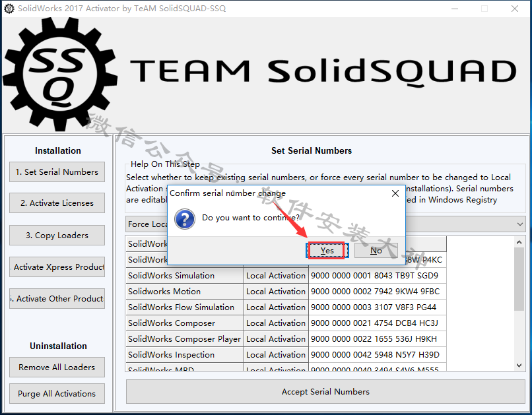Click Local Activation in the SolidWorks Inspection row
The width and height of the screenshot is (532, 415).
[x=276, y=355]
